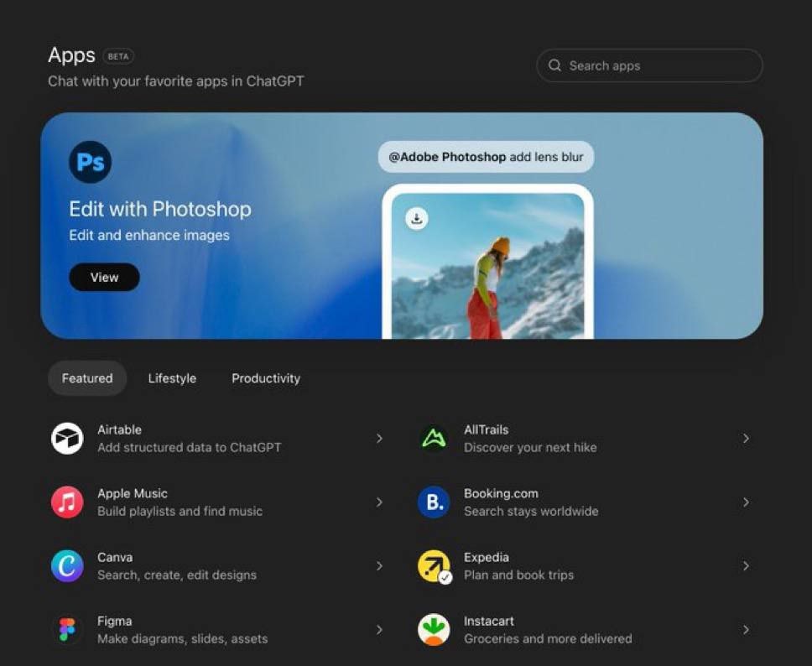This screenshot has width=812, height=666.
Task: Click 'Search stays worldwide' text
Action: 531,511
